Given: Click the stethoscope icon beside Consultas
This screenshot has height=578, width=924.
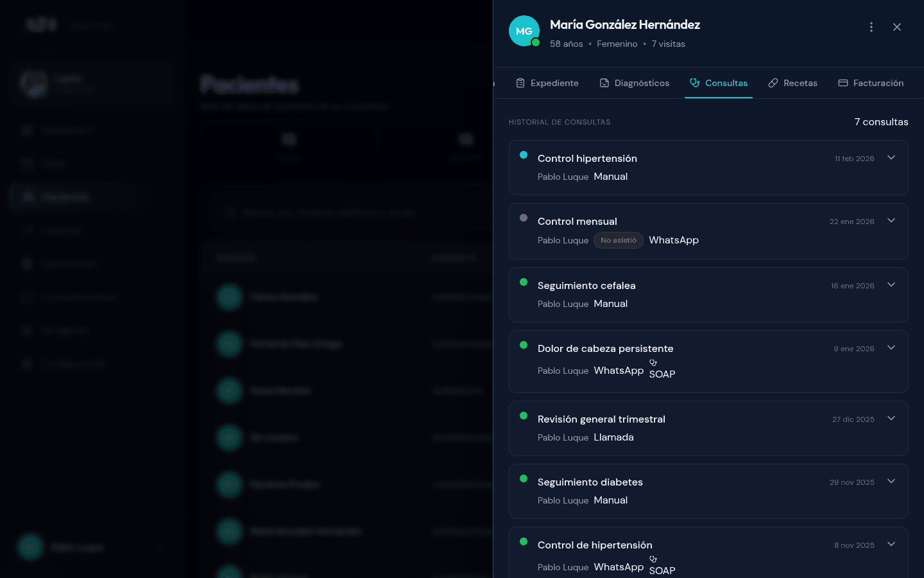Looking at the screenshot, I should [694, 83].
